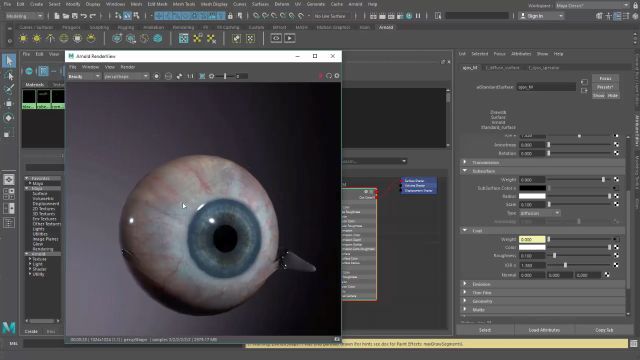The width and height of the screenshot is (640, 360).
Task: Toggle select by component type mode
Action: pyautogui.click(x=136, y=16)
